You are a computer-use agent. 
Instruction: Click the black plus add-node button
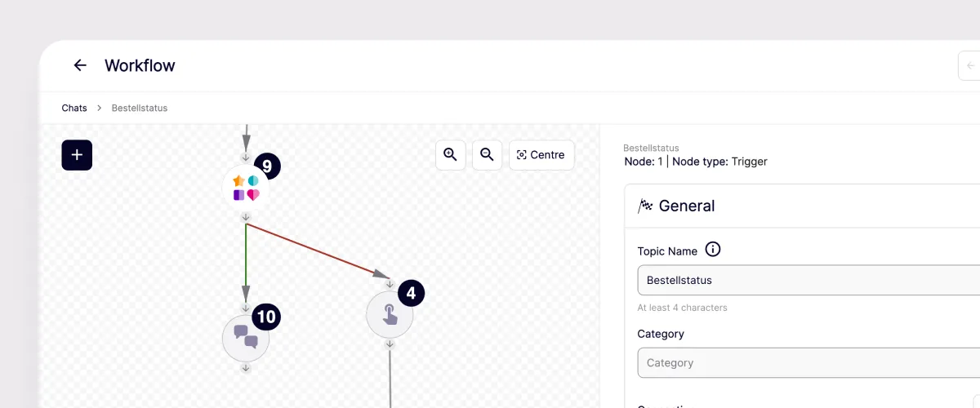coord(77,155)
